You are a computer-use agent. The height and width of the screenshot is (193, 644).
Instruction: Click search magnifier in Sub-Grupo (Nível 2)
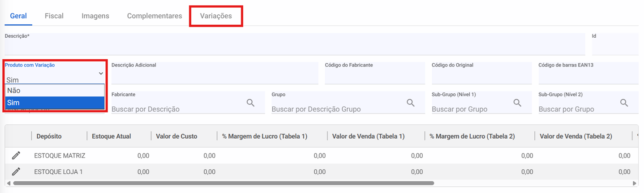[624, 103]
